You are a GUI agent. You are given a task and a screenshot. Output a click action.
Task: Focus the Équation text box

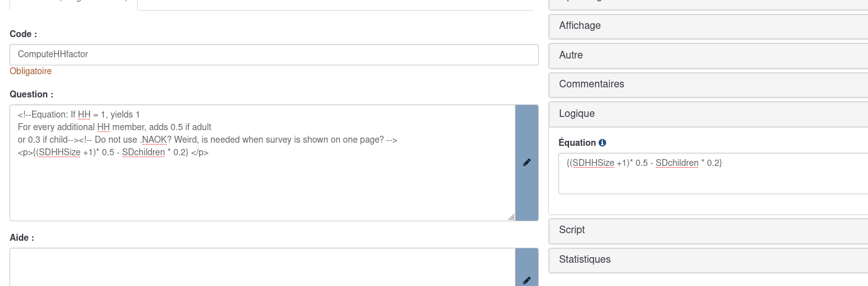point(713,173)
